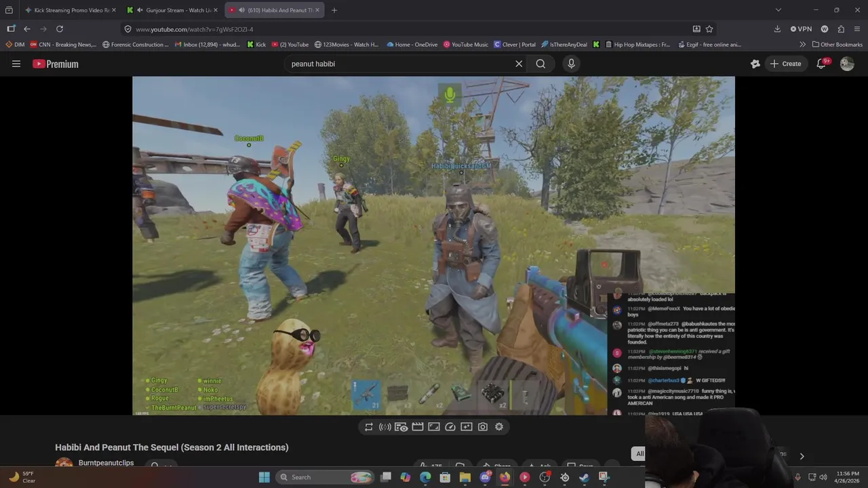
Task: Toggle cinema mode in enhancer toolbar
Action: coord(401,427)
